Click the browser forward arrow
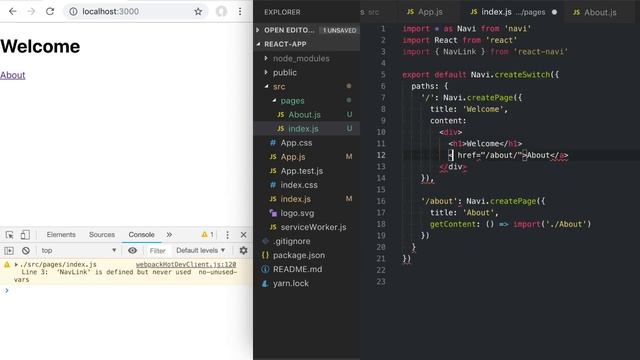 [x=31, y=11]
